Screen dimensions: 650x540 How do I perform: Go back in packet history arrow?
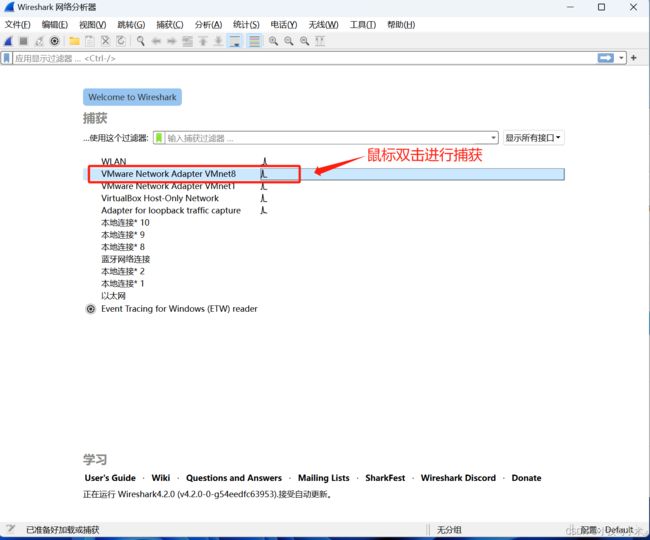coord(156,41)
